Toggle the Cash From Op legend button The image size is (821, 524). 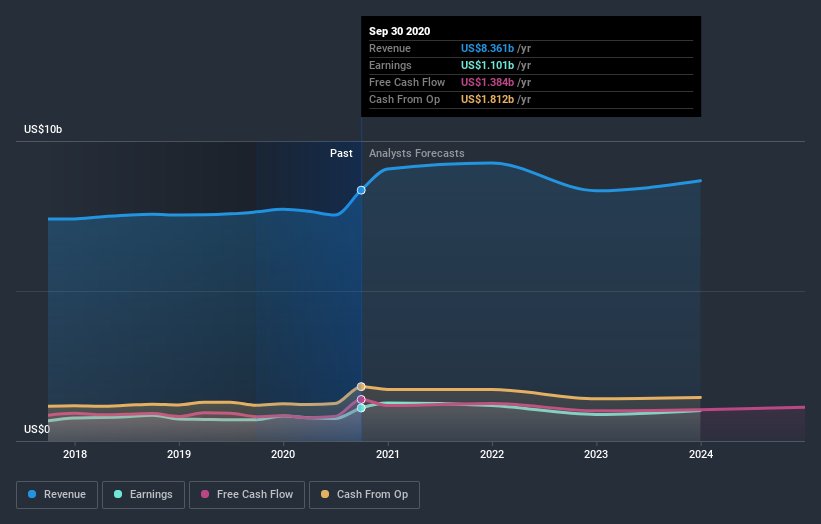pos(364,495)
